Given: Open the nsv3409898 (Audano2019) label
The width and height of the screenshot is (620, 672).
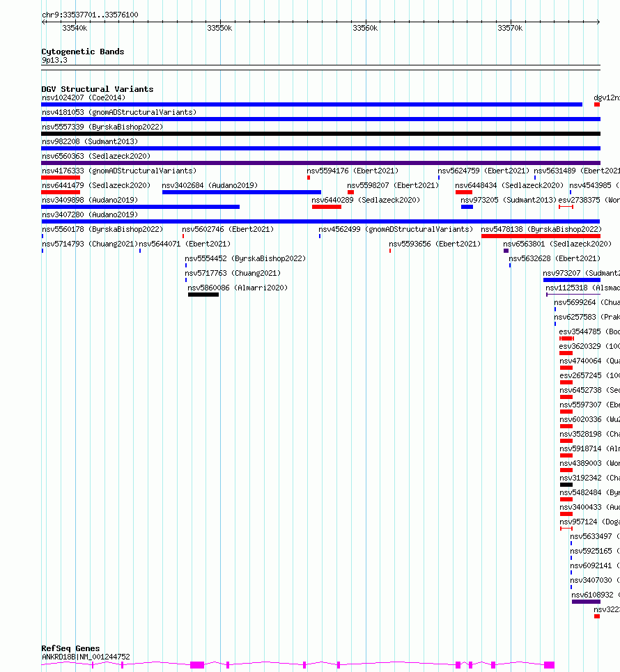Looking at the screenshot, I should [90, 200].
